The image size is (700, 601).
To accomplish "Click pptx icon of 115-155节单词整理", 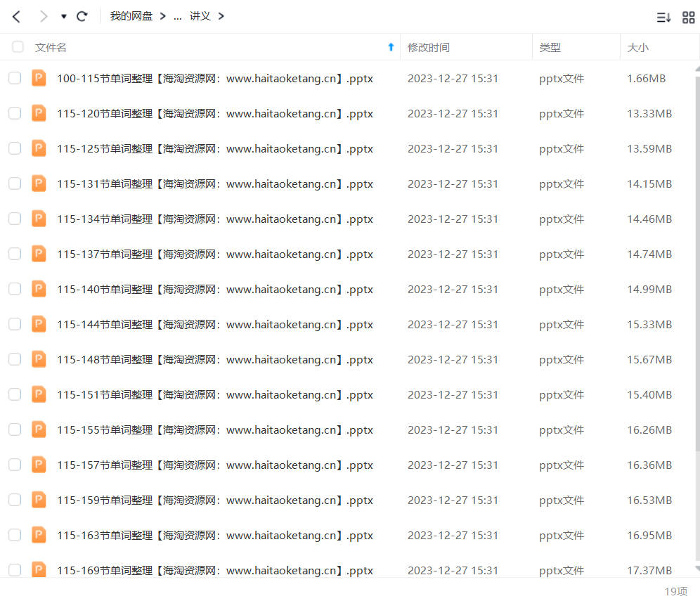I will pos(39,429).
